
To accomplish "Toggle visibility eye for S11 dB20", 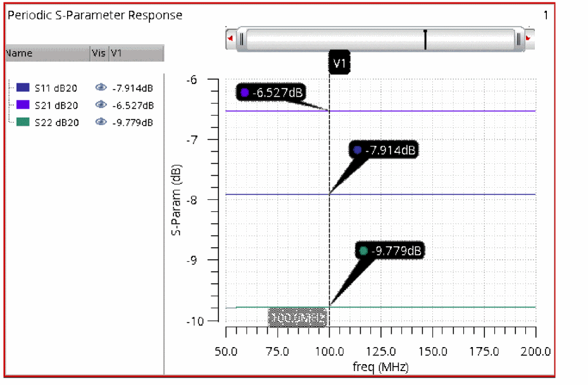I will tap(101, 87).
